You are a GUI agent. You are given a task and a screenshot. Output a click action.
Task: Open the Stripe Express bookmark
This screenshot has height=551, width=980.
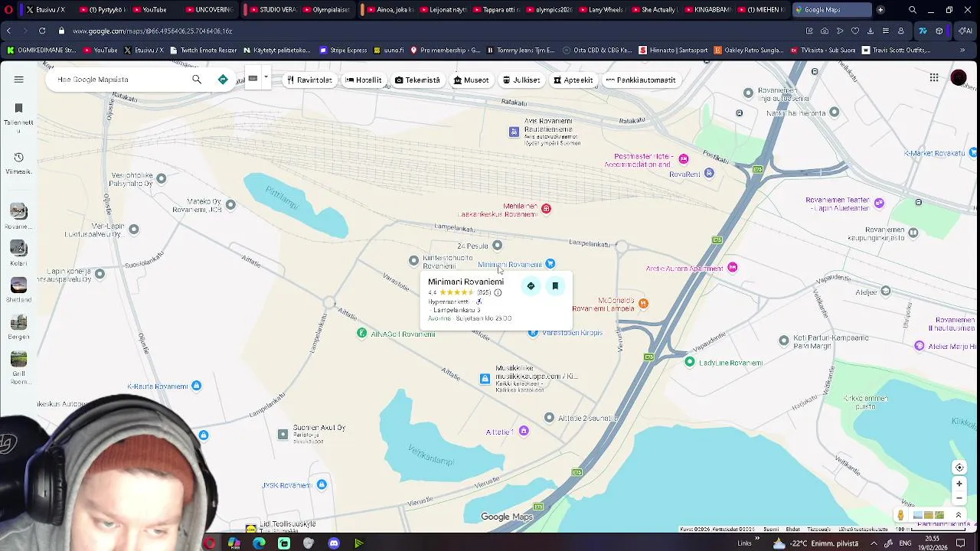pos(344,51)
